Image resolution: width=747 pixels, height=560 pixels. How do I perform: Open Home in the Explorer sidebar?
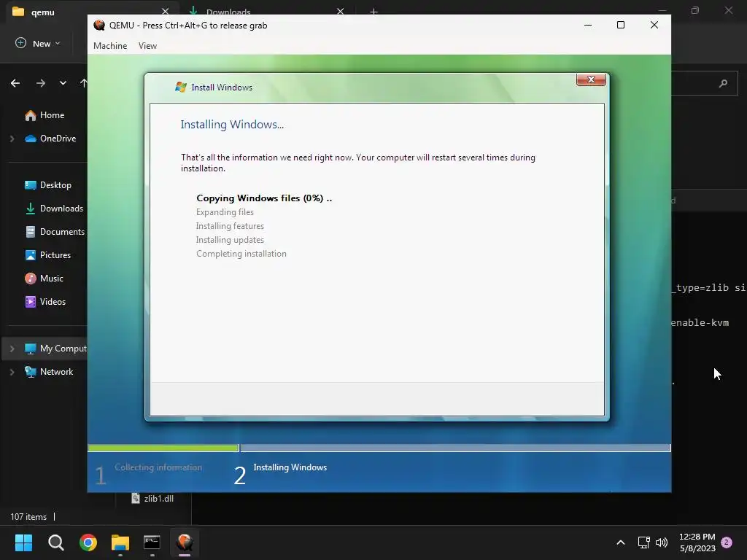click(44, 115)
